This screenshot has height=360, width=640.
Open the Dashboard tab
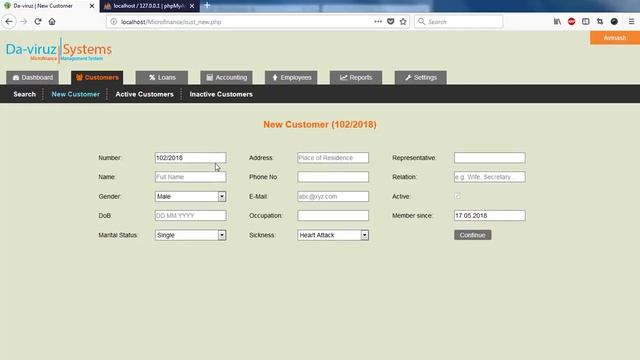[x=33, y=78]
